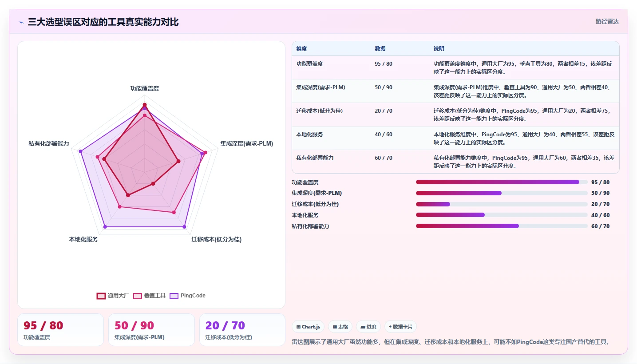
Task: Click the 数据卡片 tag chip
Action: [x=400, y=327]
